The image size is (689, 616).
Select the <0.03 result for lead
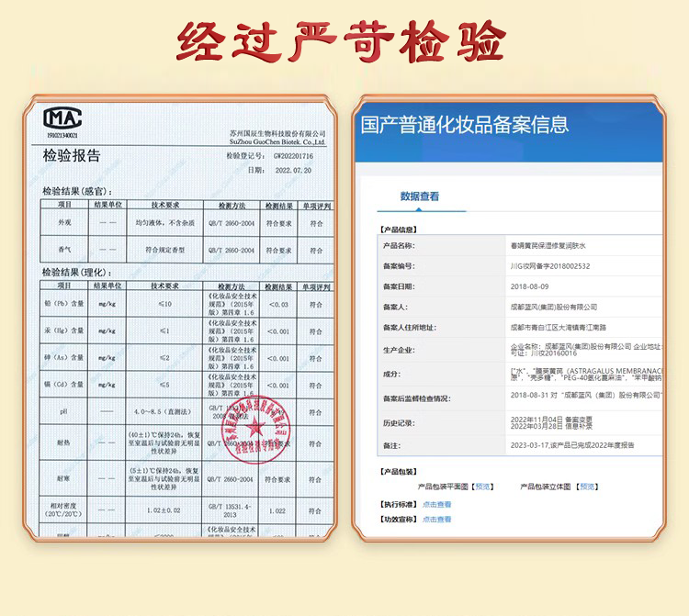[278, 304]
